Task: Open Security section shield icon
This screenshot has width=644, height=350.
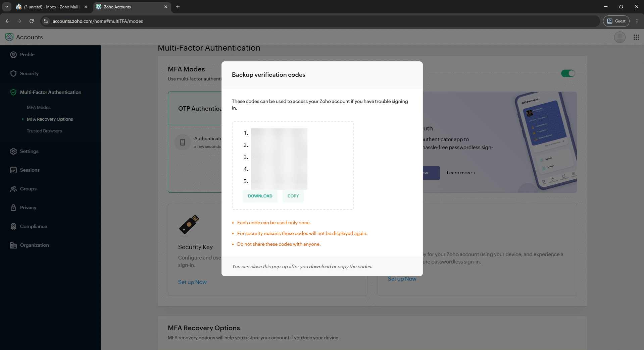Action: point(13,73)
